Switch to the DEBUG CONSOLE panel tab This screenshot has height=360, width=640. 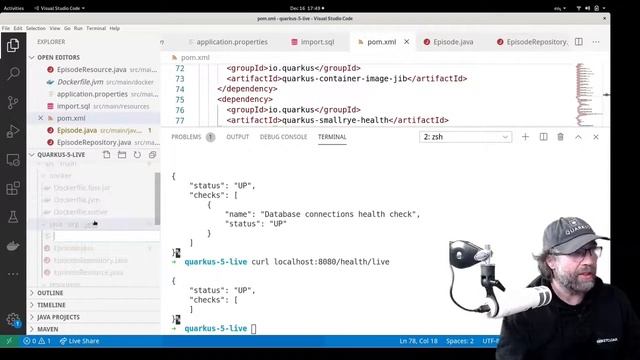[x=283, y=137]
